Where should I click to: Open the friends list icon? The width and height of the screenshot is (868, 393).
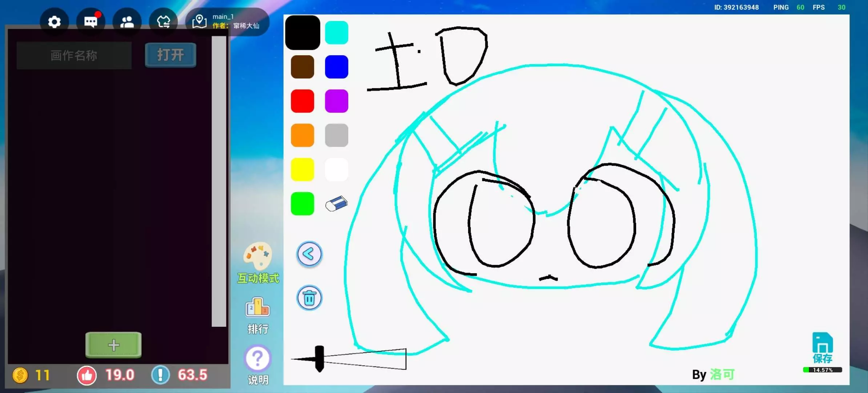127,22
